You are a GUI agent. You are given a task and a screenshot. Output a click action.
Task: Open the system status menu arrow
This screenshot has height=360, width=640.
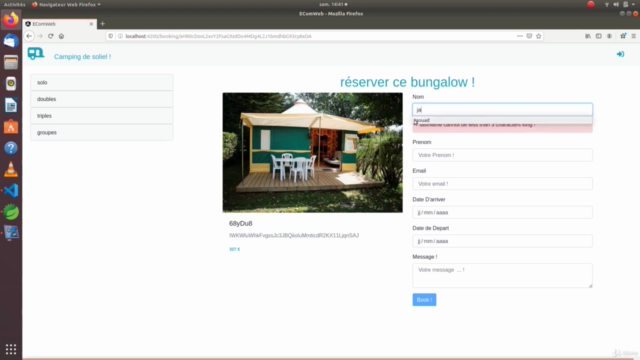pyautogui.click(x=633, y=4)
